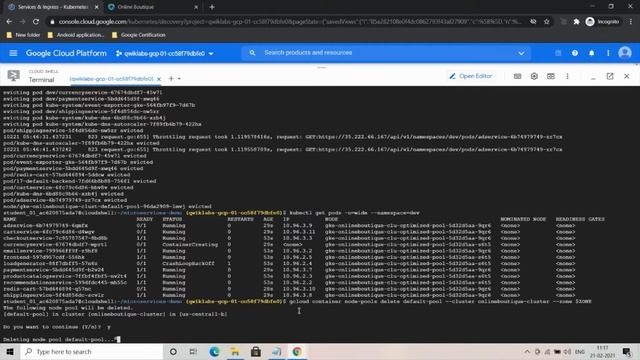Open Cloud Shell terminal settings gear
640x360 pixels.
[x=534, y=76]
